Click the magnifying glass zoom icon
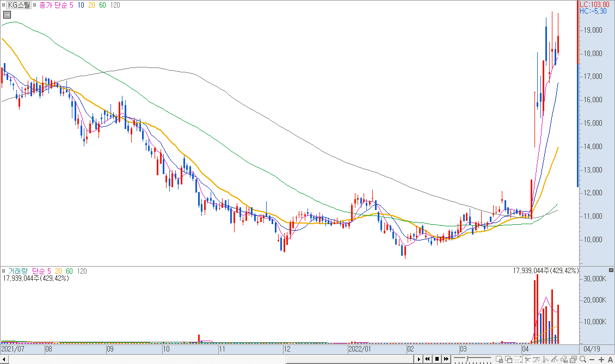 pos(583,359)
